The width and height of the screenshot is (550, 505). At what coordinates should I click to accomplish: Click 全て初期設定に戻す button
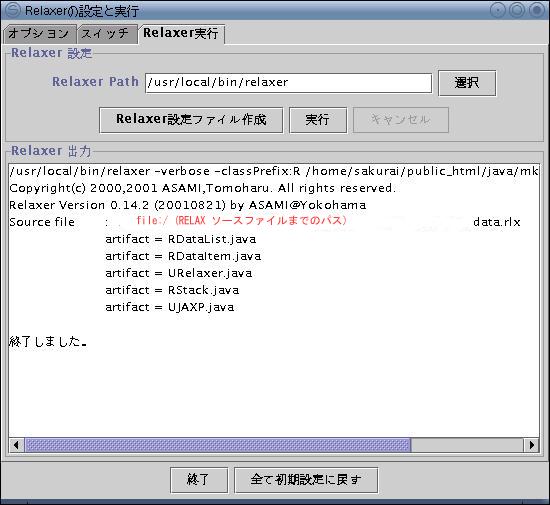coord(306,480)
